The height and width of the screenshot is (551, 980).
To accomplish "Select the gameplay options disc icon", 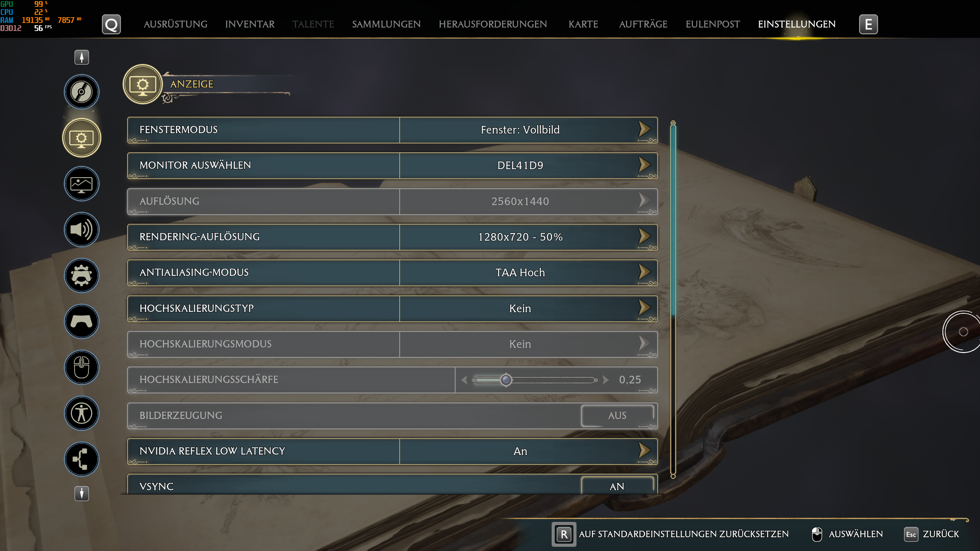I will point(82,92).
